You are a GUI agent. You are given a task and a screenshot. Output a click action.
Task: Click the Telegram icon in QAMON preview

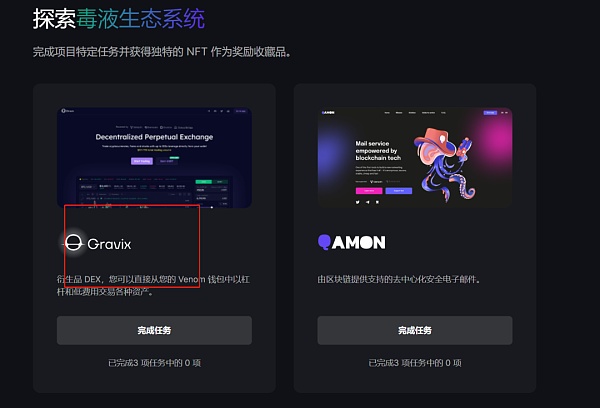[367, 202]
